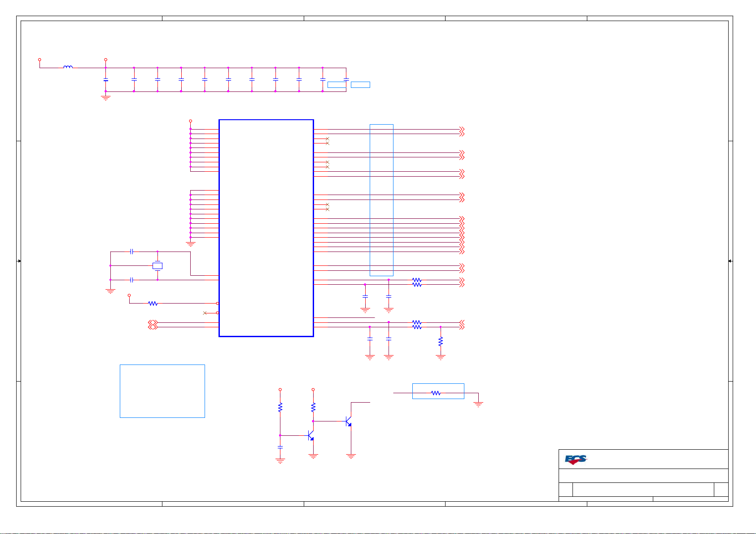
Task: Click the ground symbol below the capacitor bank
Action: pos(105,97)
